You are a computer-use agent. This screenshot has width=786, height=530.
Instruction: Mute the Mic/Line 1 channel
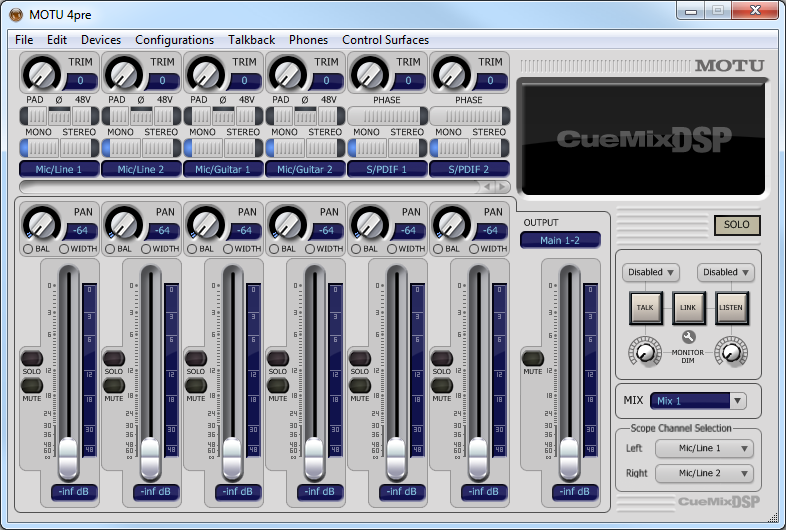coord(31,386)
